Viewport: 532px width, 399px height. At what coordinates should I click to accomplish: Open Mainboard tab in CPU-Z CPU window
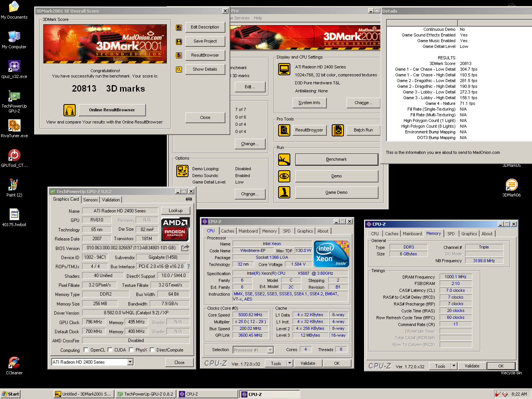click(248, 231)
